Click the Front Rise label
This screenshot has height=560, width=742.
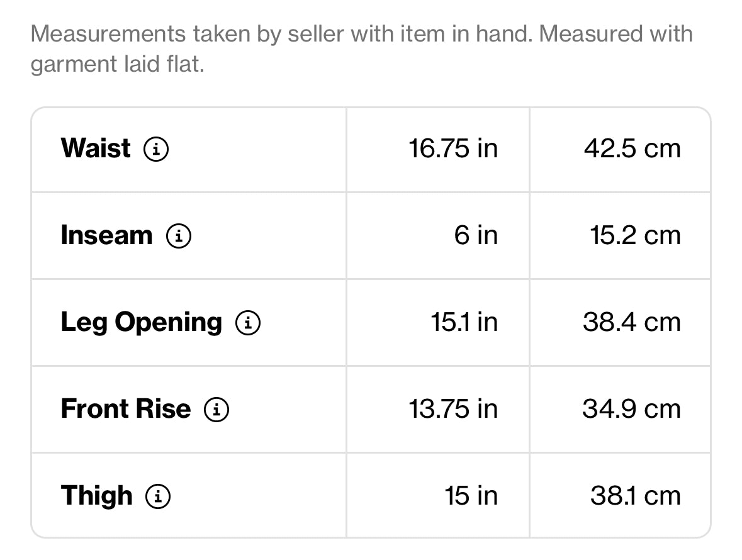(x=125, y=408)
